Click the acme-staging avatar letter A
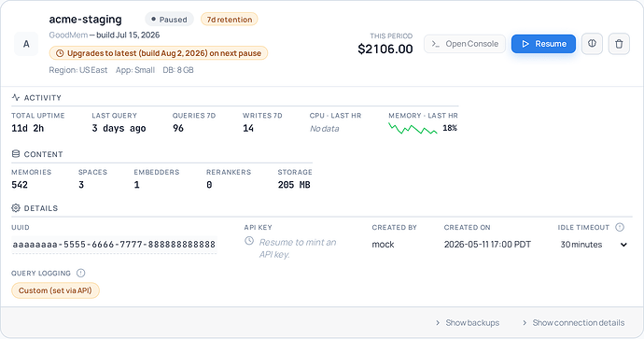Viewport: 644px width, 339px height. [26, 44]
